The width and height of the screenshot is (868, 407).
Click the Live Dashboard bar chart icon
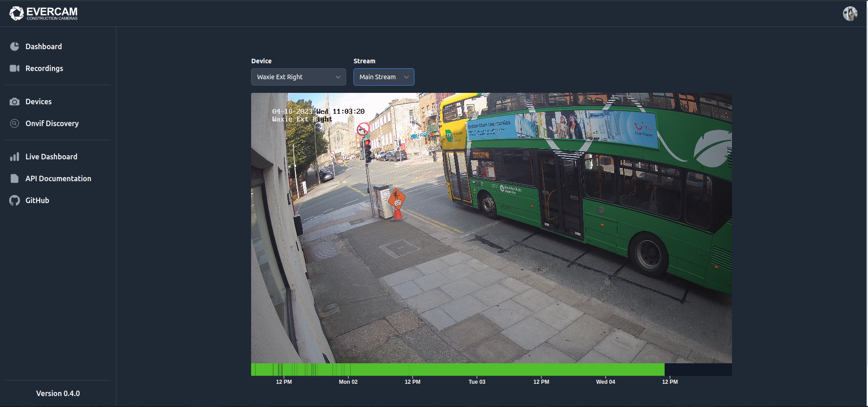coord(15,157)
